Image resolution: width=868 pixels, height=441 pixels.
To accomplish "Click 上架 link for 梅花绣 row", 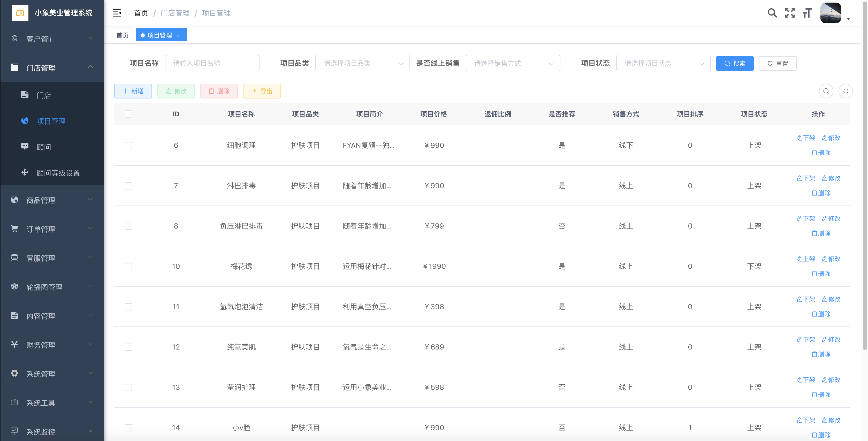I will (806, 259).
